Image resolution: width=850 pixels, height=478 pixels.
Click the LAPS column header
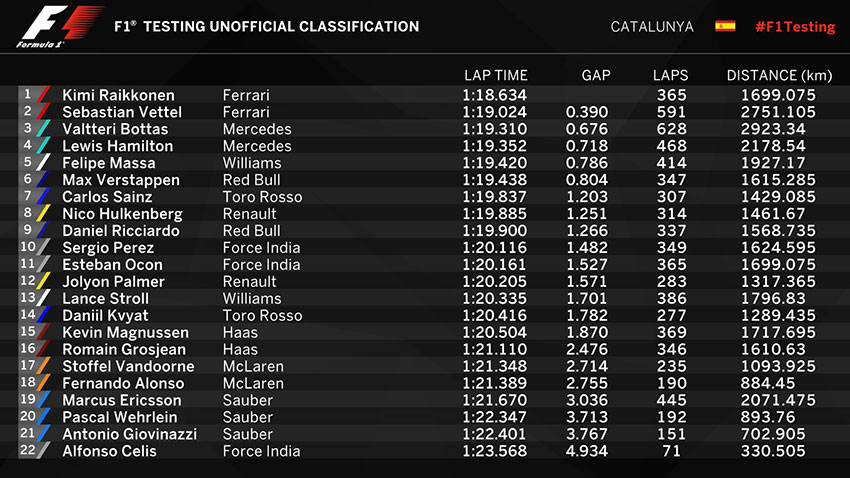point(670,75)
